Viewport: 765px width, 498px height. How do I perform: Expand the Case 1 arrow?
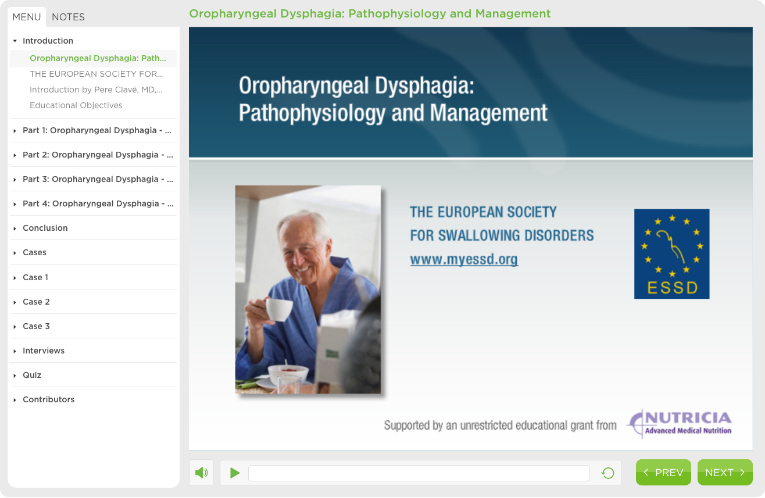coord(15,278)
